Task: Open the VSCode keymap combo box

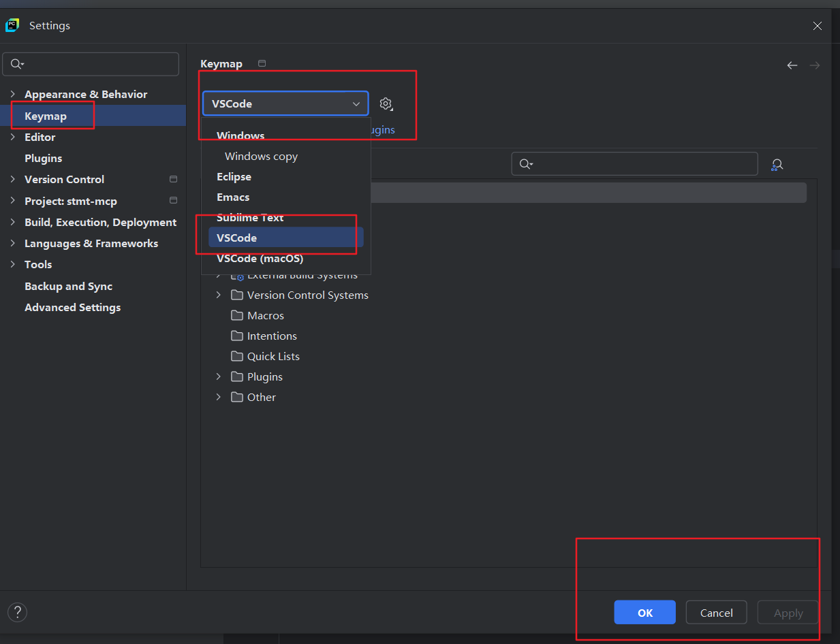Action: (x=285, y=103)
